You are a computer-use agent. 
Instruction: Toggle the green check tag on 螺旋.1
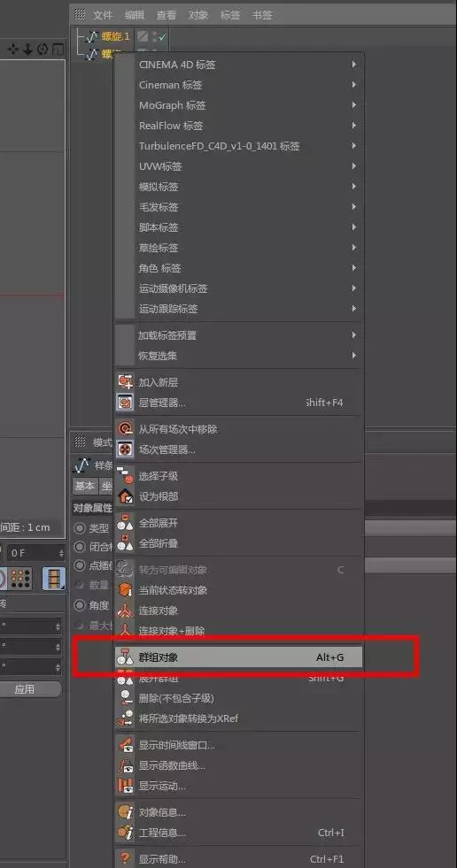[162, 37]
